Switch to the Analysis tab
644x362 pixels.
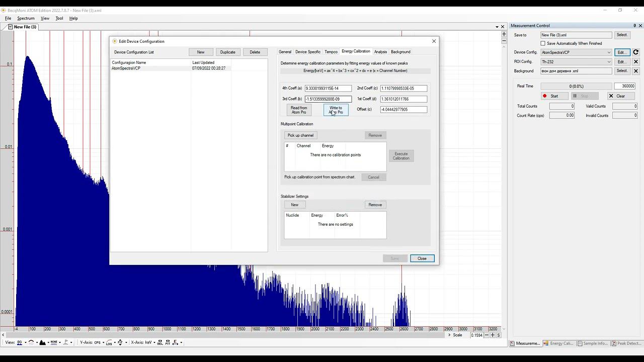380,52
